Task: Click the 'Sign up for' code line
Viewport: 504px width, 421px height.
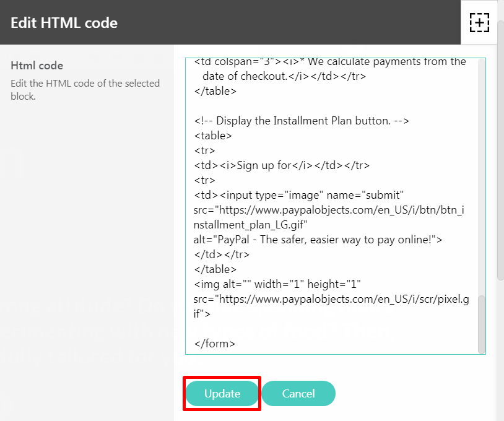Action: [282, 165]
